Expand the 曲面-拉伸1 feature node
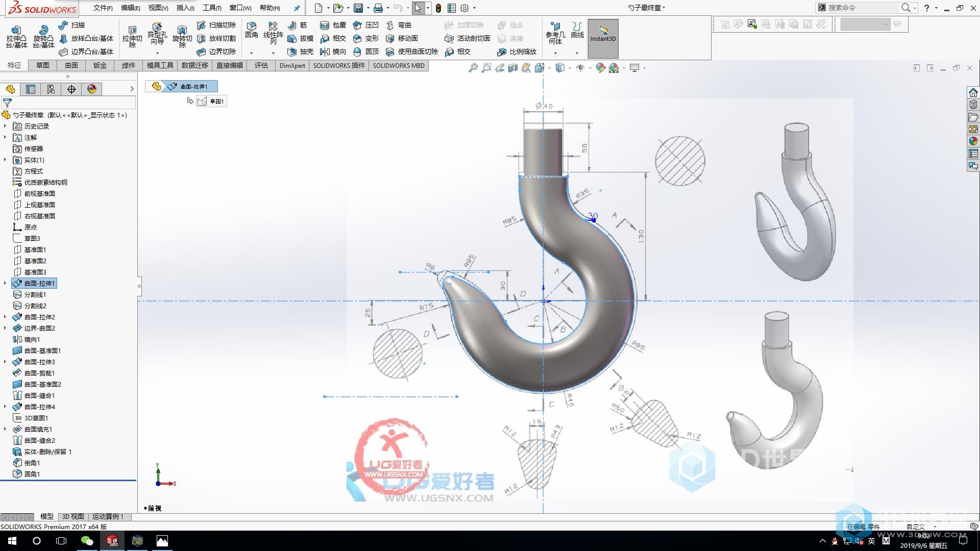This screenshot has height=551, width=980. point(5,283)
